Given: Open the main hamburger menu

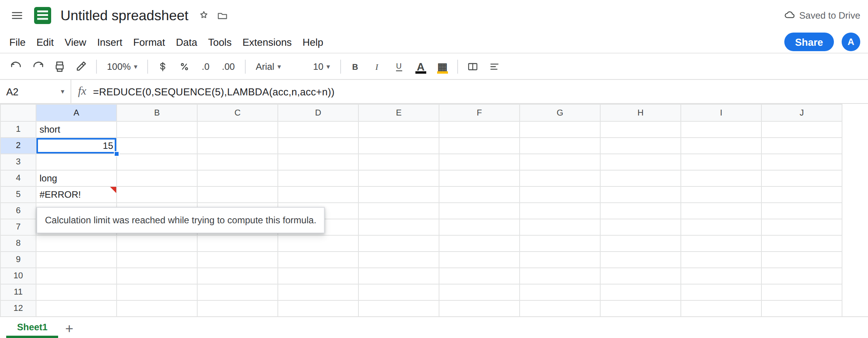Looking at the screenshot, I should (17, 16).
